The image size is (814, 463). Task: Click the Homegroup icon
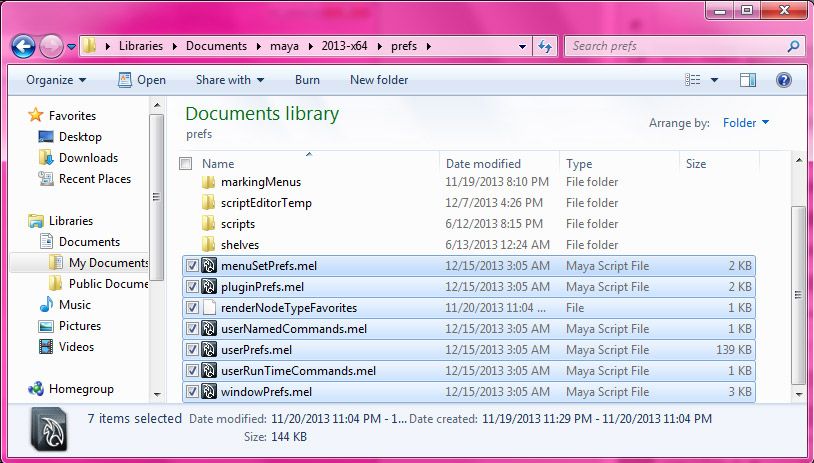tap(36, 389)
